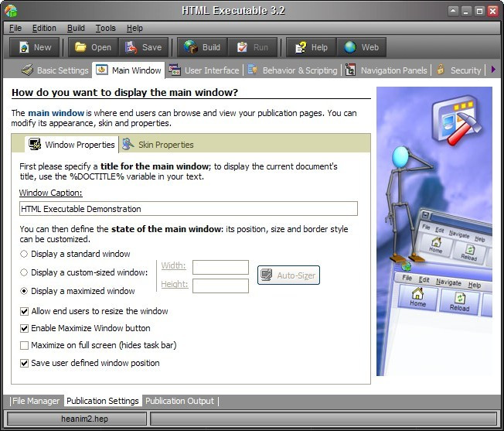Select the Main Window tab label
The height and width of the screenshot is (431, 504).
137,70
